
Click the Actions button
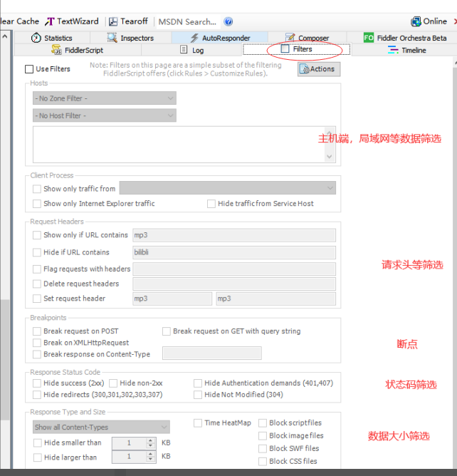click(319, 69)
